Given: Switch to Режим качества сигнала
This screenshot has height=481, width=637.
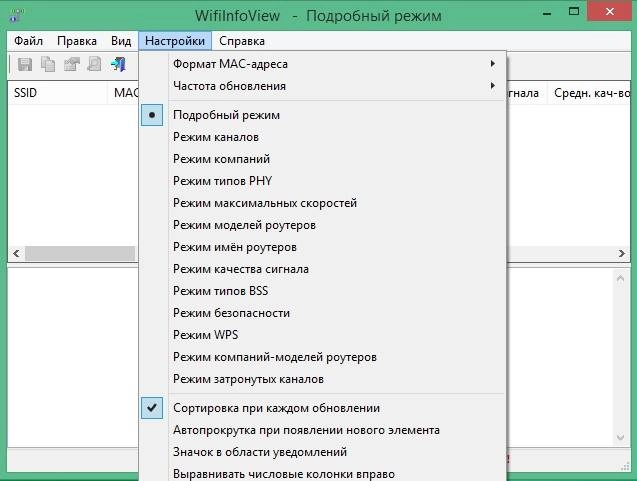Looking at the screenshot, I should click(x=323, y=269).
